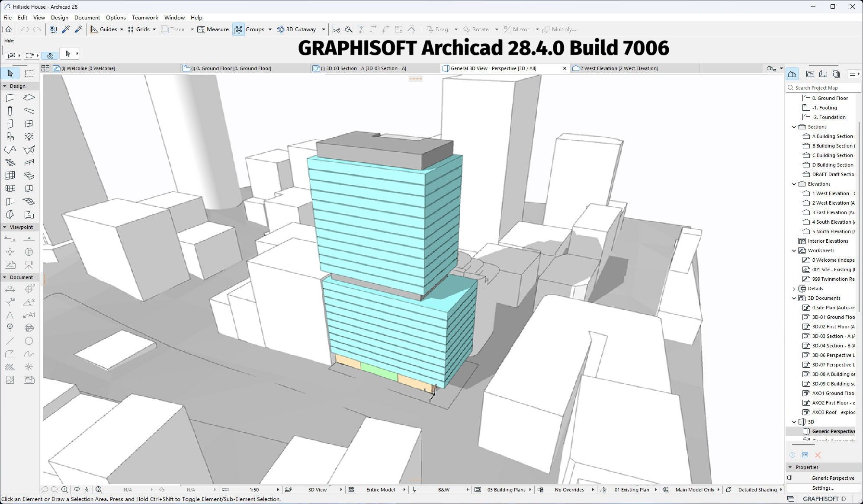Screen dimensions: 863x504
Task: Select the Camera tool
Action: coord(29,264)
